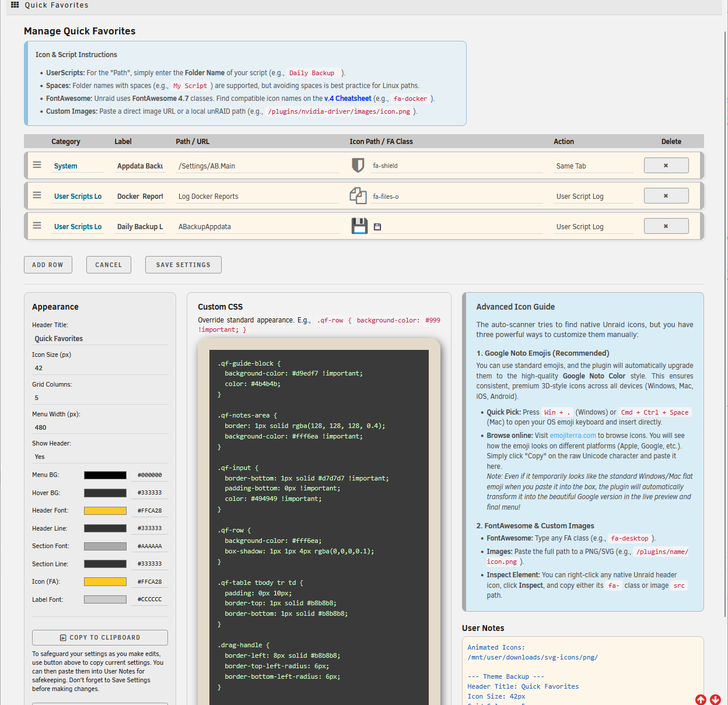The image size is (728, 705).
Task: Pick the Section Line color swatch
Action: (105, 564)
